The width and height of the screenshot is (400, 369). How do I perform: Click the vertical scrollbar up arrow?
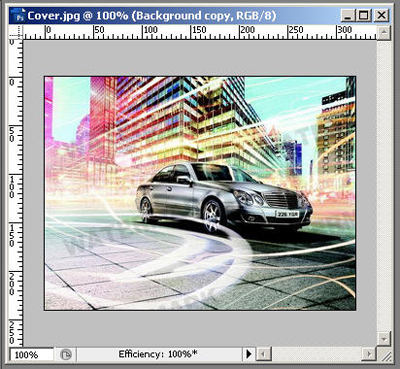pos(384,33)
